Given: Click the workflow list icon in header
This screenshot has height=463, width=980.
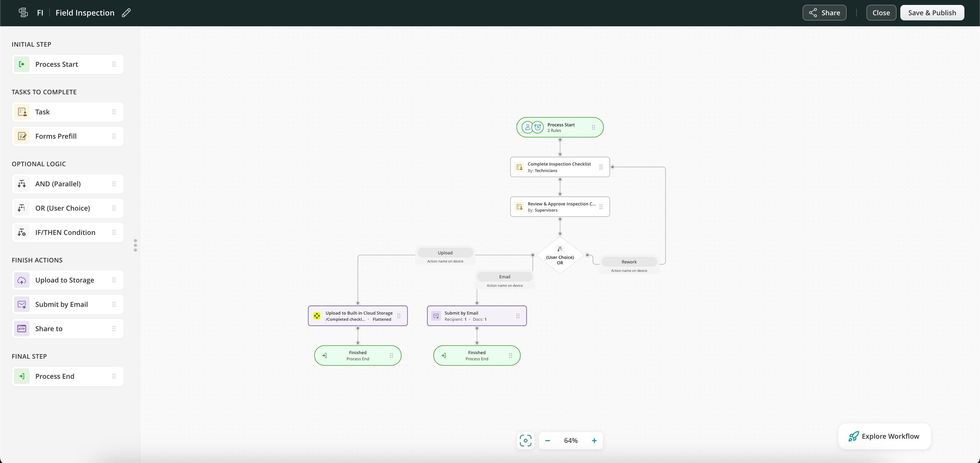Looking at the screenshot, I should click(x=23, y=13).
